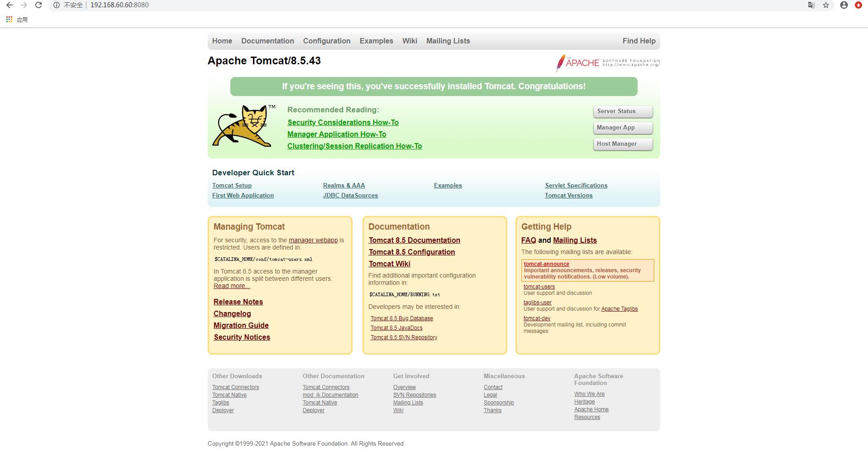Open Migration Guide link

click(x=241, y=325)
